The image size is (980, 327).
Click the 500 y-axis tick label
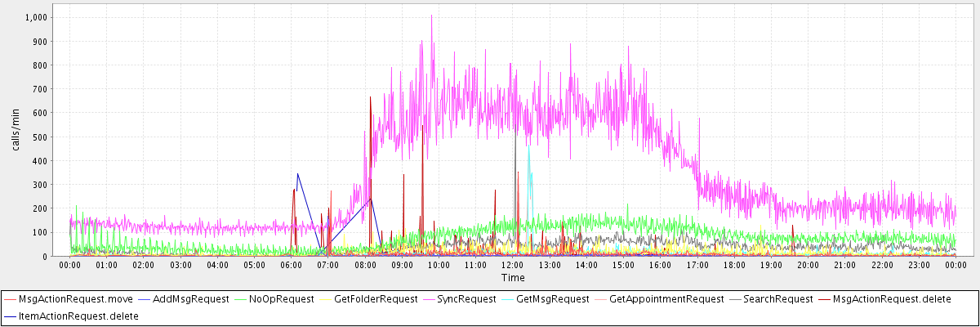point(40,137)
